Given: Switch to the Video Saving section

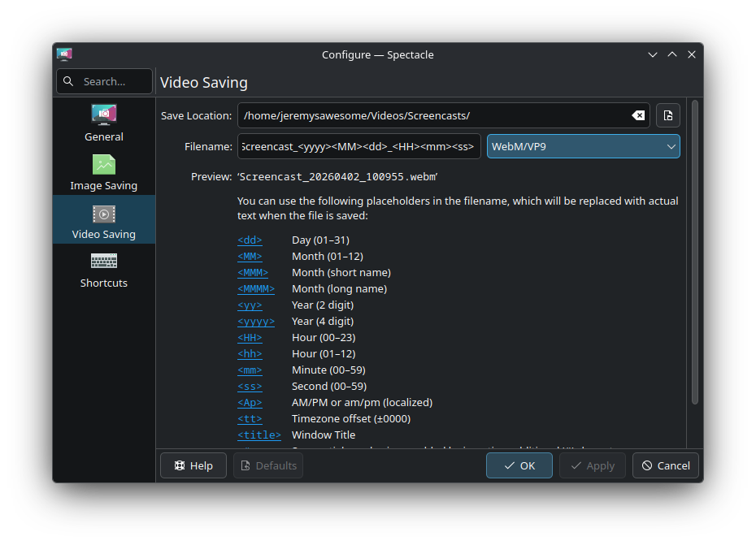Looking at the screenshot, I should (x=103, y=220).
